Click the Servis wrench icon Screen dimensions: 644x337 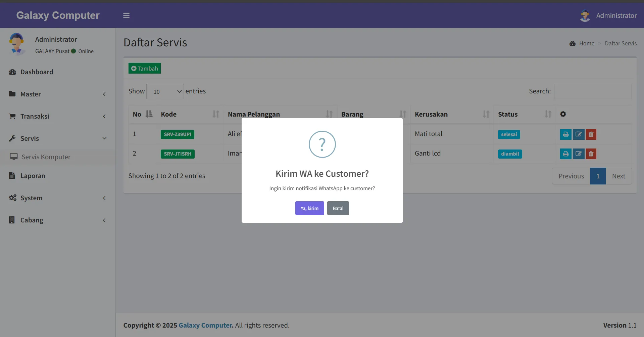point(12,138)
